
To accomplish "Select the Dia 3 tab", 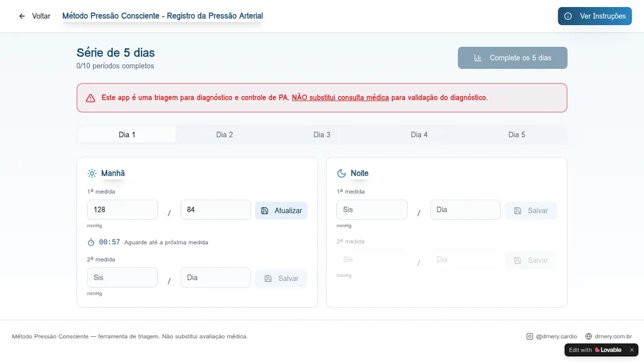I will click(321, 135).
